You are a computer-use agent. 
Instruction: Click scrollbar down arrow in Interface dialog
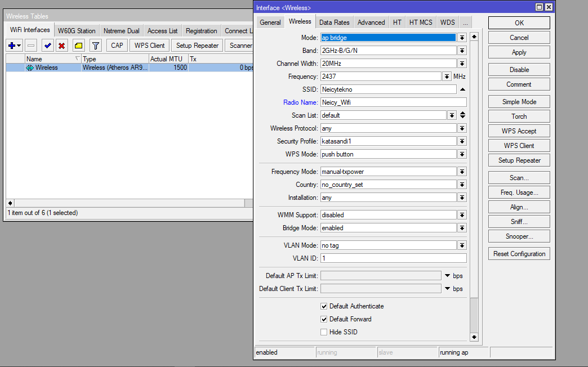[474, 337]
